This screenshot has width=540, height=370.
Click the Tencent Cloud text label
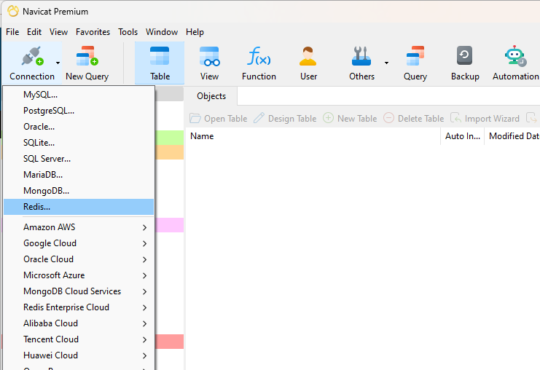[51, 339]
